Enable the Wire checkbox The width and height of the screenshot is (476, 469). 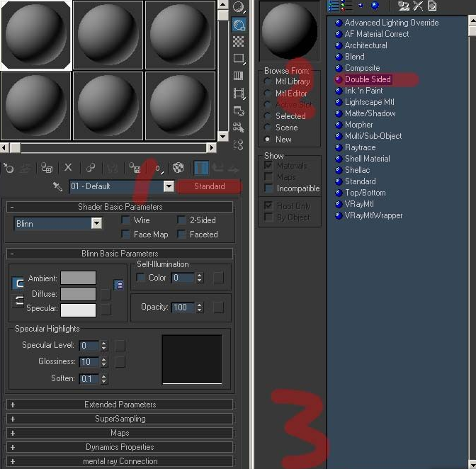pyautogui.click(x=125, y=220)
